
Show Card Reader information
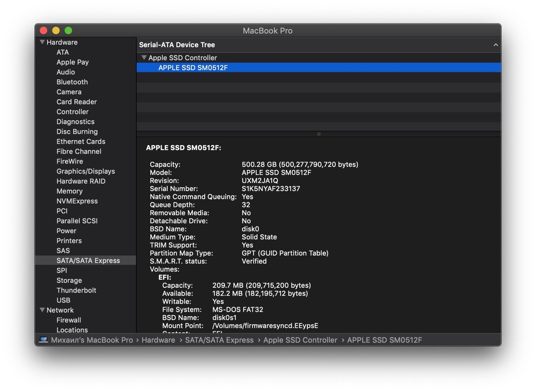pyautogui.click(x=77, y=102)
